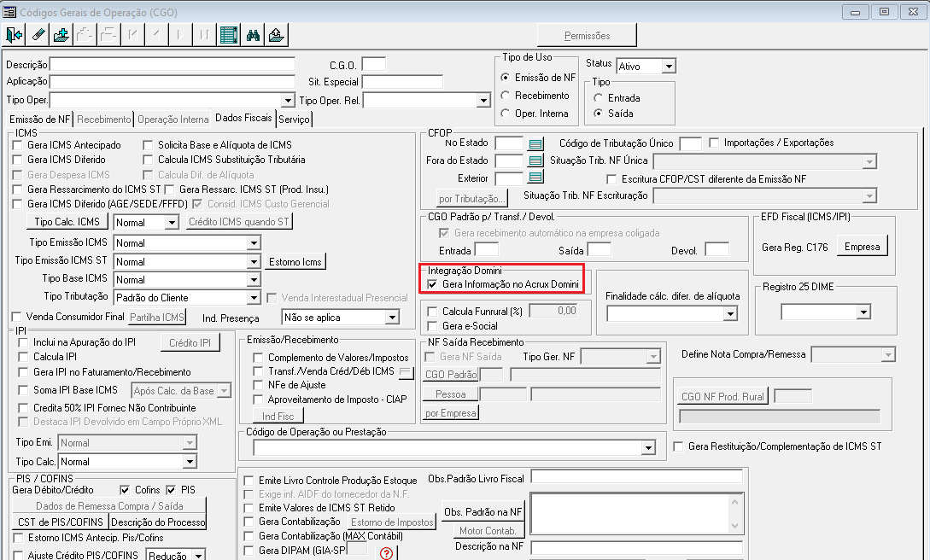Click the add new record folder icon
Screen dimensions: 930x560
click(61, 35)
